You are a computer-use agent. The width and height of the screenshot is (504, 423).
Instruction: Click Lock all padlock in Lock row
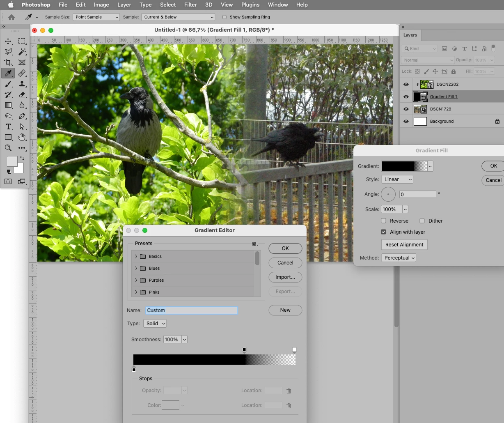pos(454,71)
